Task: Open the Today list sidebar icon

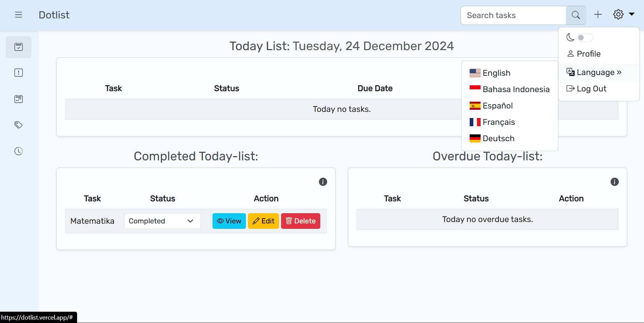Action: click(x=18, y=47)
